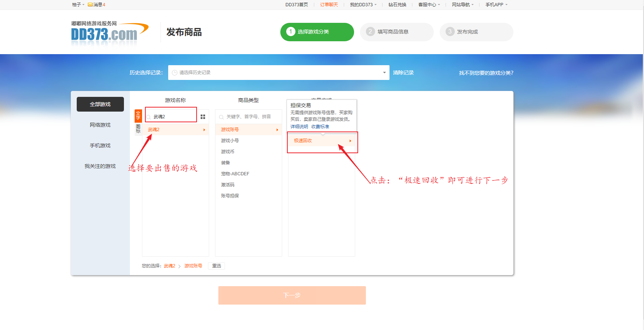Click step 1 选择游戏分类
This screenshot has height=330, width=644.
pos(317,32)
